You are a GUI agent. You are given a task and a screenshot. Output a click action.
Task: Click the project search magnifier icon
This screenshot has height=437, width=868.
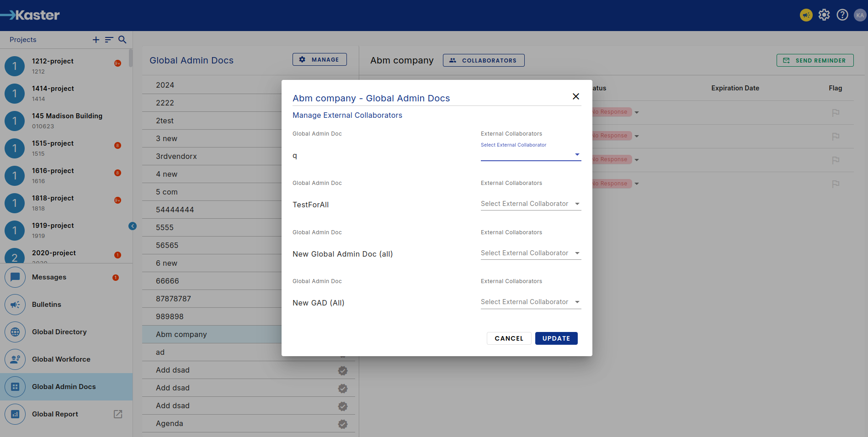click(x=122, y=40)
